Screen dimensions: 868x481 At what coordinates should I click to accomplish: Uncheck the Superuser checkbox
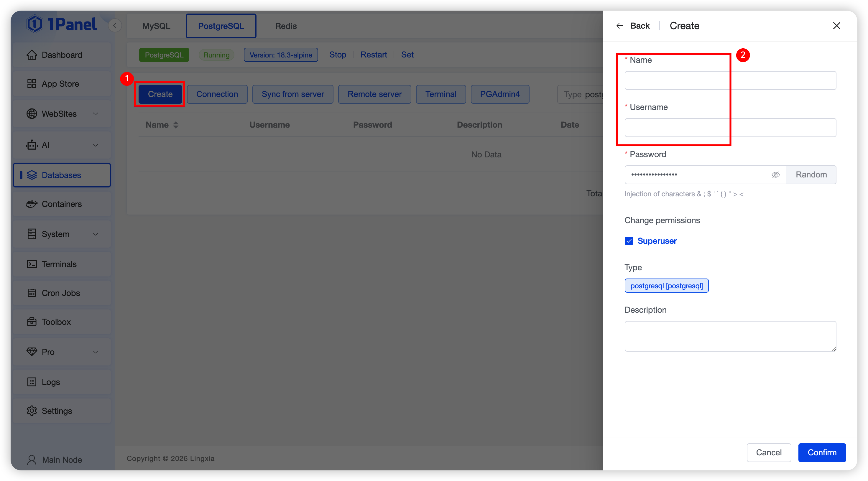click(629, 241)
